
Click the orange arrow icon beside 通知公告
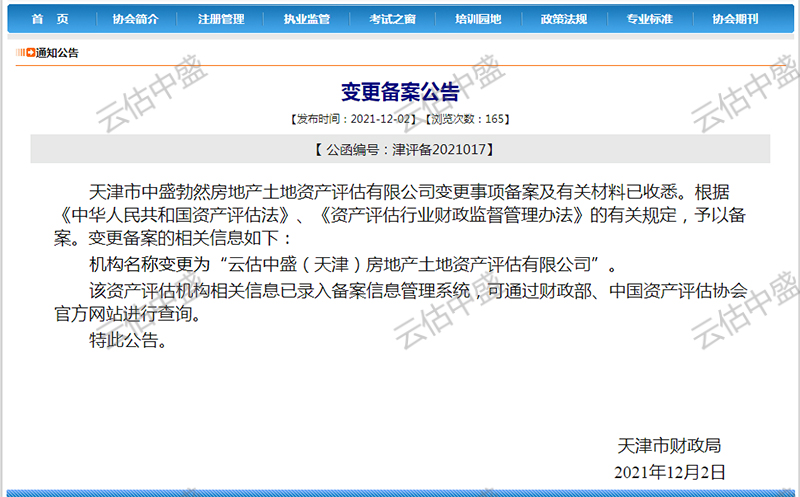(31, 53)
